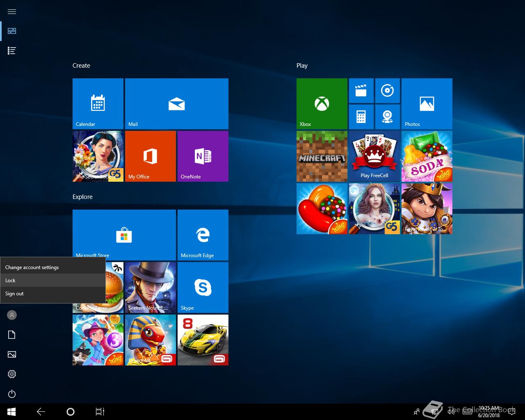This screenshot has width=525, height=420.
Task: Open the Mail tile
Action: click(x=177, y=104)
